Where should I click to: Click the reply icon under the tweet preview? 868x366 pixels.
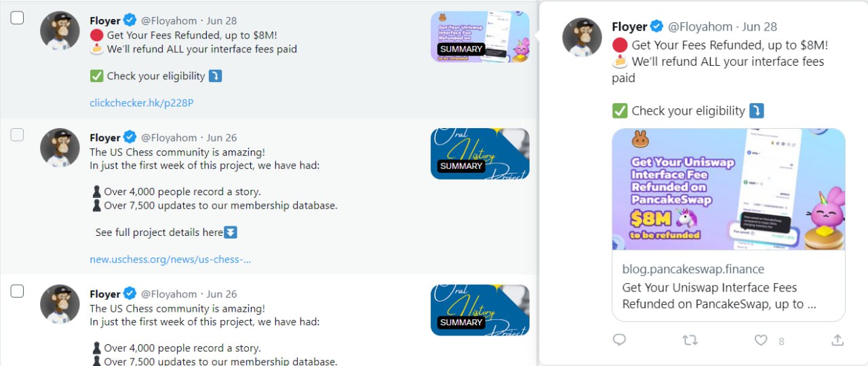pos(619,340)
